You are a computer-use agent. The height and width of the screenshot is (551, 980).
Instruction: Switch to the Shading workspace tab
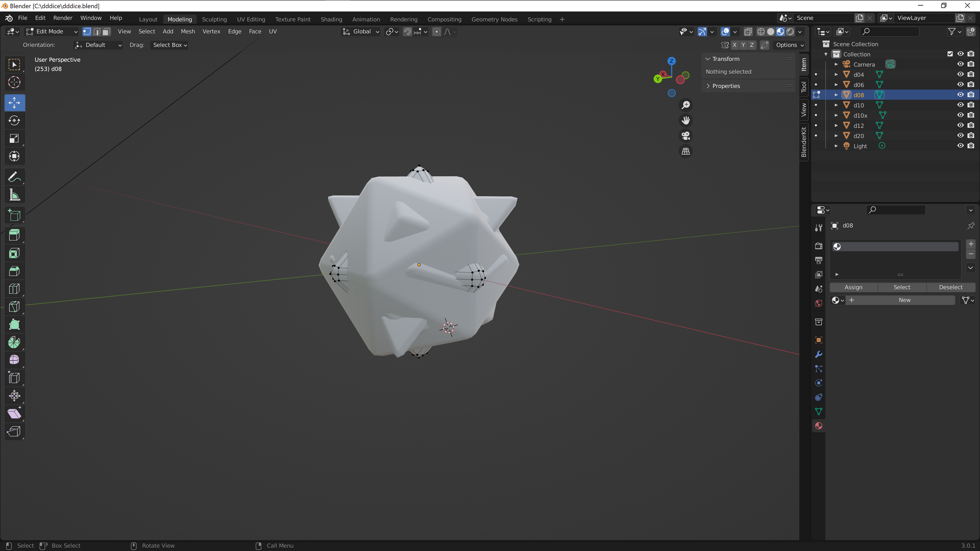pyautogui.click(x=332, y=19)
